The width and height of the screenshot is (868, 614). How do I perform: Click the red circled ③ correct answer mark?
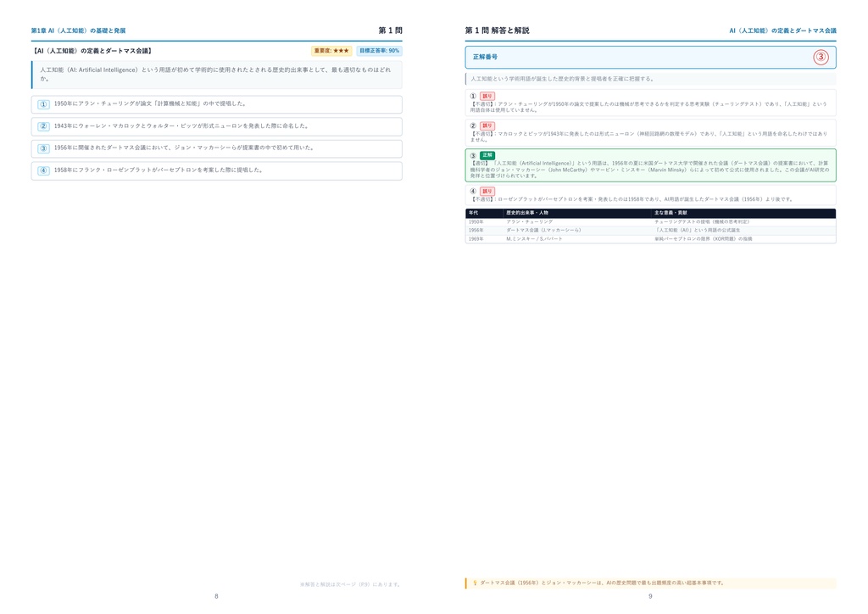(821, 57)
